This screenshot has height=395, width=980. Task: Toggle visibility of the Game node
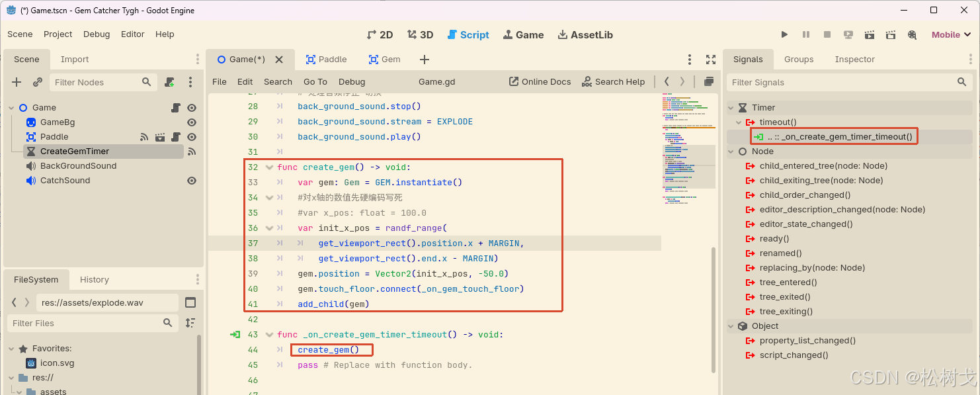click(x=192, y=107)
